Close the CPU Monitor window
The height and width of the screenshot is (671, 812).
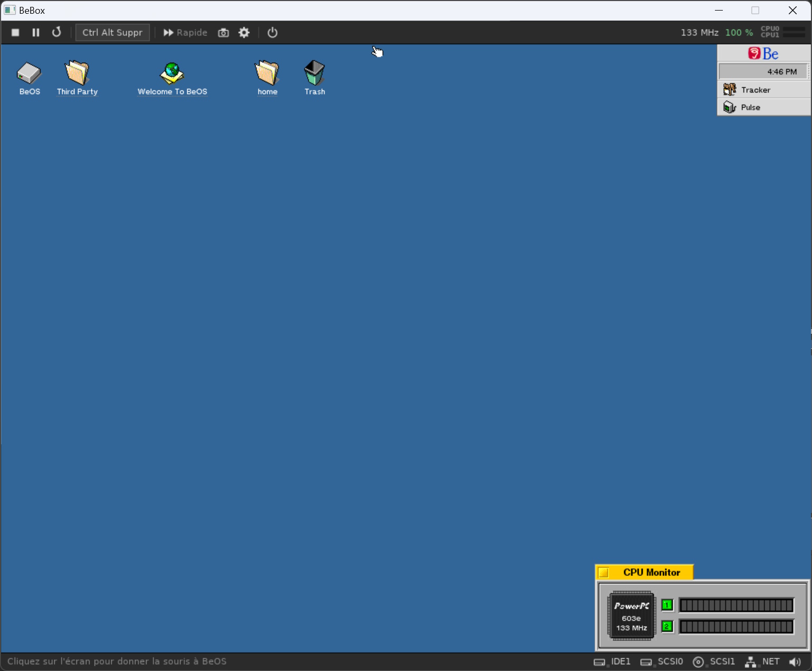tap(604, 573)
